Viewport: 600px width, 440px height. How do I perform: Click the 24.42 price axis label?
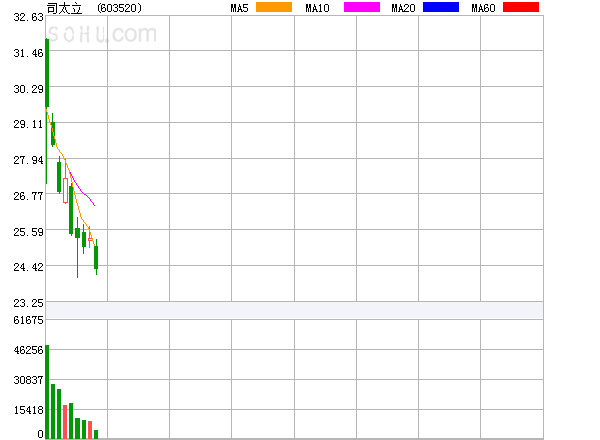pyautogui.click(x=28, y=267)
